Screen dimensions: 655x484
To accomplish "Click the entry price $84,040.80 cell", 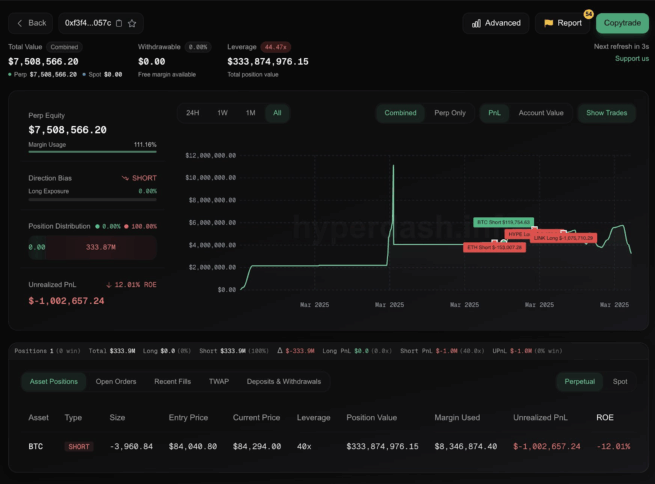I will pos(193,446).
